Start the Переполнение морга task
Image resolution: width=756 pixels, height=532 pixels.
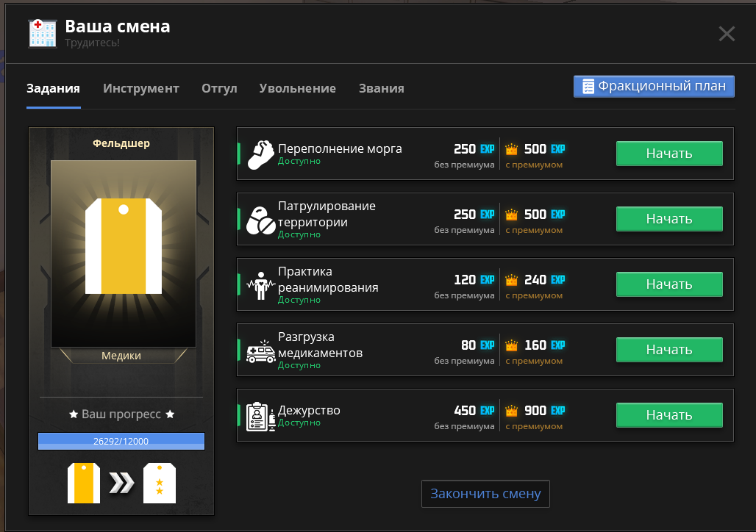[669, 154]
